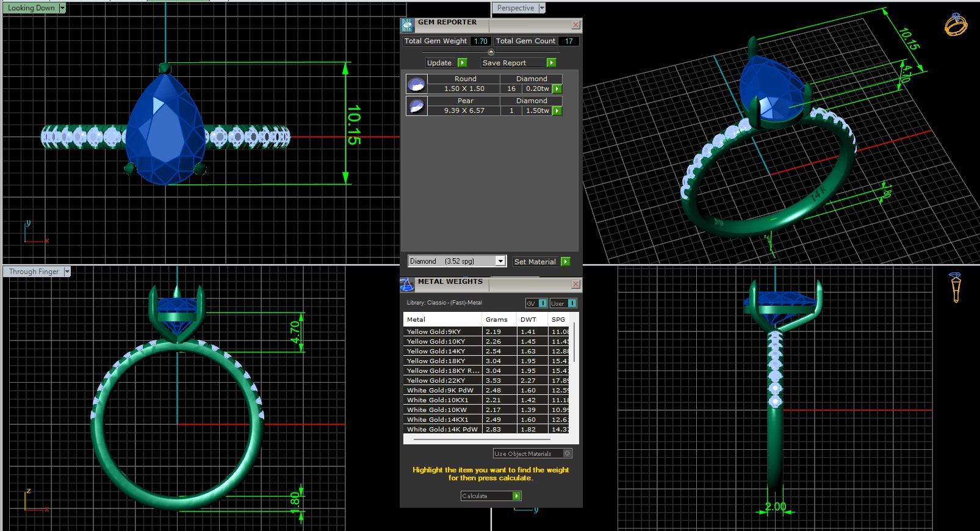Open the Perspective viewport dropdown
The width and height of the screenshot is (980, 531).
coord(541,8)
